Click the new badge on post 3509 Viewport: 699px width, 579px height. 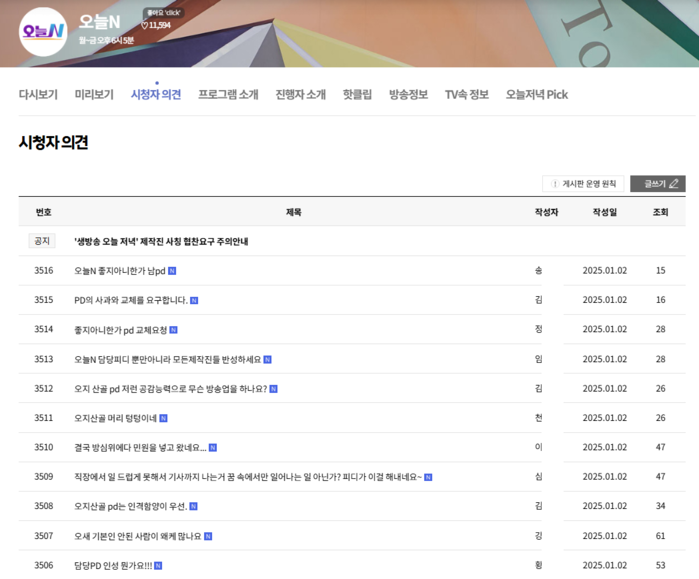pyautogui.click(x=428, y=477)
